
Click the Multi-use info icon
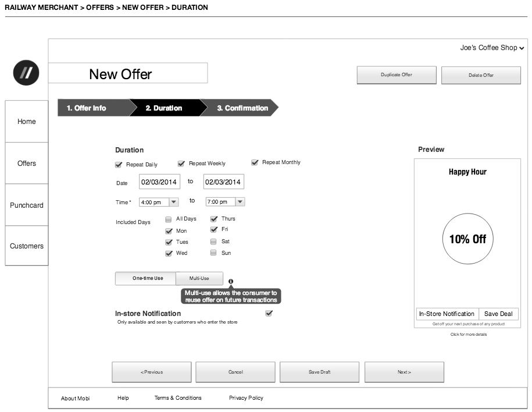231,281
